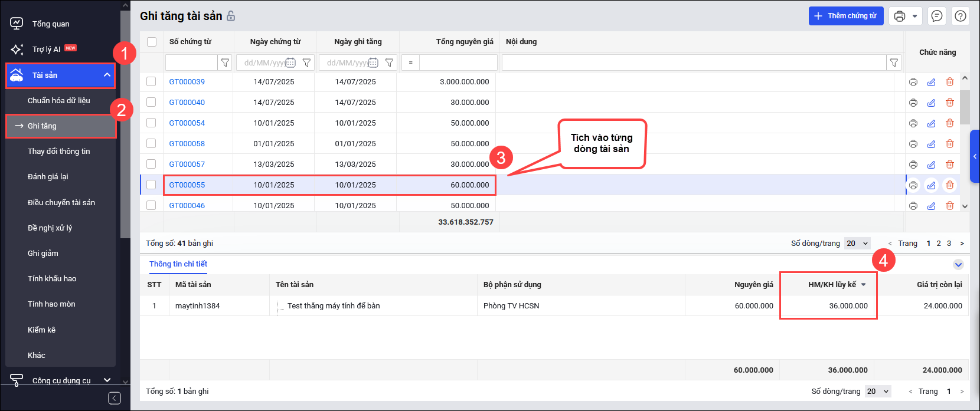The image size is (980, 411).
Task: Click filter funnel icon for Số chứng từ
Action: (x=225, y=63)
